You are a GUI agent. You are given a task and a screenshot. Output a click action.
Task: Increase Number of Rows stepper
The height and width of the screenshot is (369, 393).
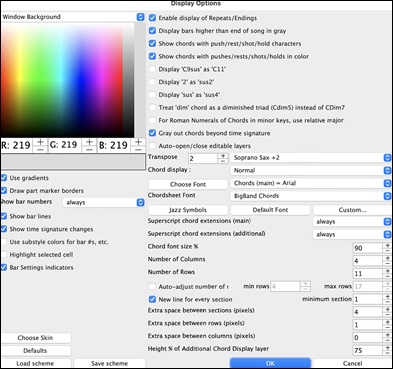click(x=387, y=271)
